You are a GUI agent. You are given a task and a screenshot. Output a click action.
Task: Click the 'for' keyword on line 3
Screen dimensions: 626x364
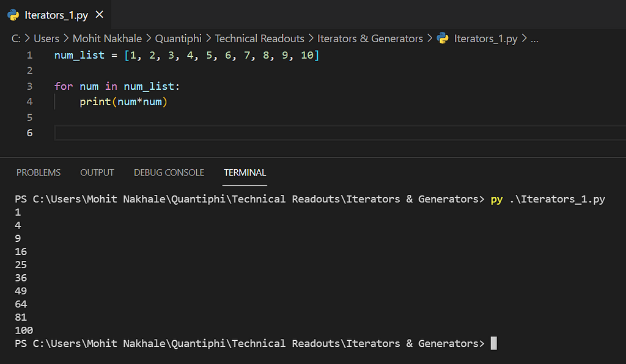point(64,86)
